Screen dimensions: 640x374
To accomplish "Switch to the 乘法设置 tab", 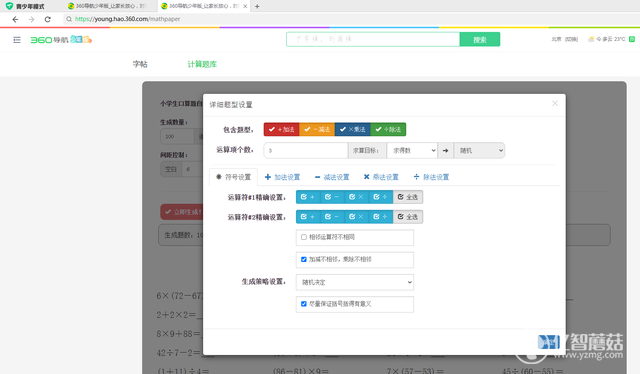I will click(381, 177).
